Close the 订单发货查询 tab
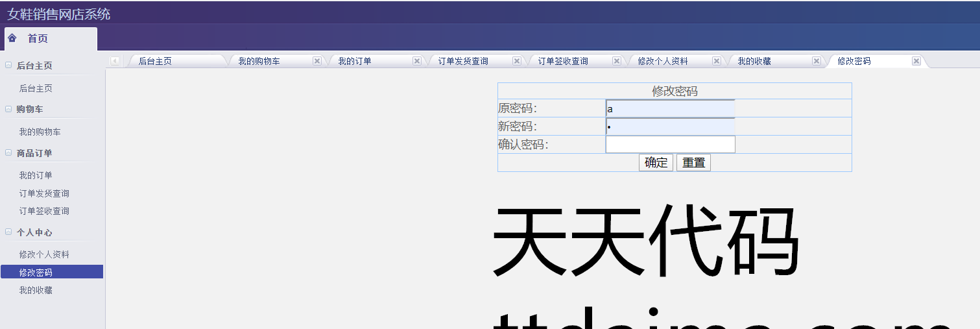This screenshot has width=980, height=329. click(x=517, y=61)
